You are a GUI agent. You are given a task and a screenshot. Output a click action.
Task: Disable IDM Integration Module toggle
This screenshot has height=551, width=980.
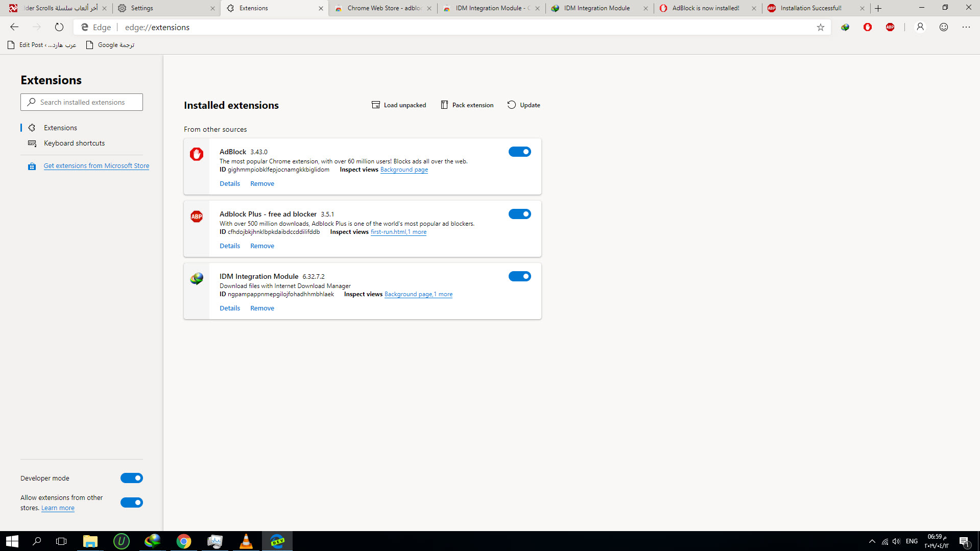coord(519,276)
